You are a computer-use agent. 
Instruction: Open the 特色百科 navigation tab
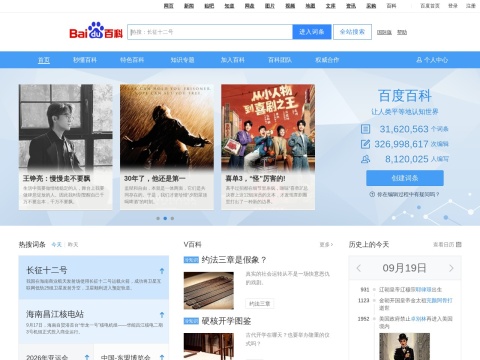132,60
